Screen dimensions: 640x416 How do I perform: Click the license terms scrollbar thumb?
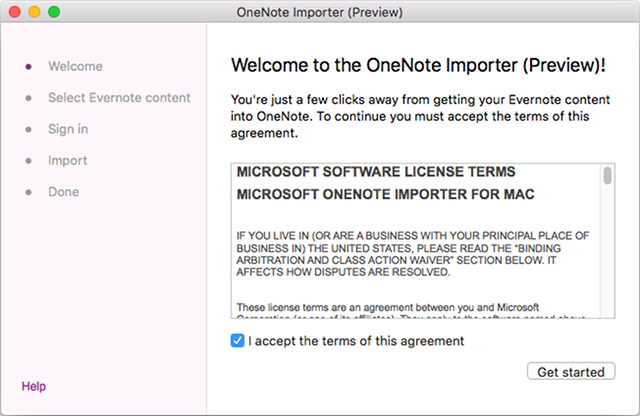[x=607, y=176]
